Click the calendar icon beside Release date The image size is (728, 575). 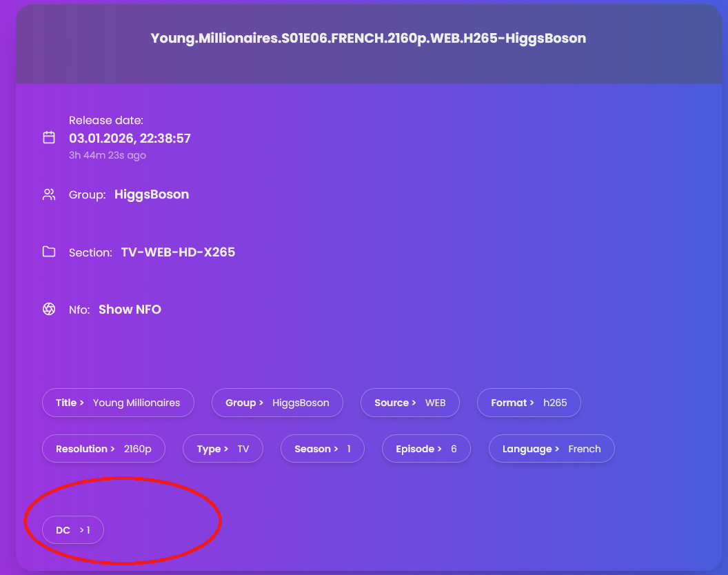49,137
